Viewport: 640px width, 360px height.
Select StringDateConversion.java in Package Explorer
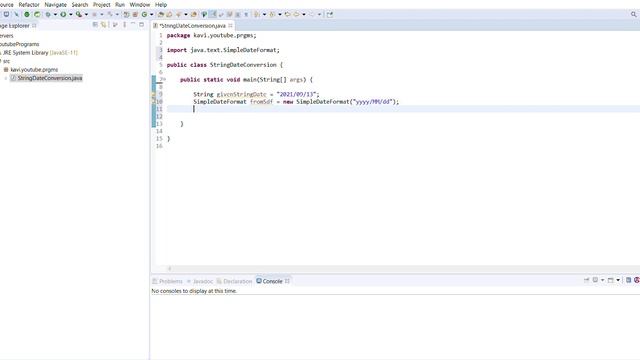(x=50, y=78)
